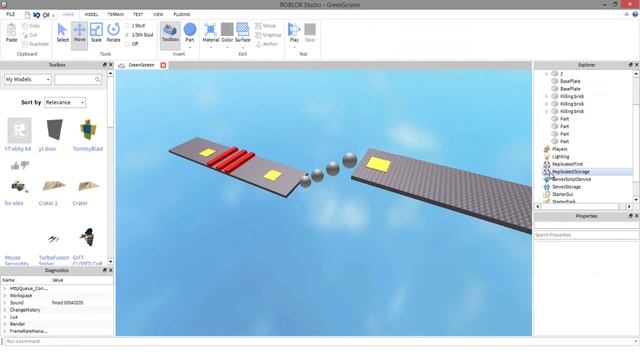The width and height of the screenshot is (640, 360).
Task: Select ReplicatedFirst in Explorer
Action: [567, 164]
